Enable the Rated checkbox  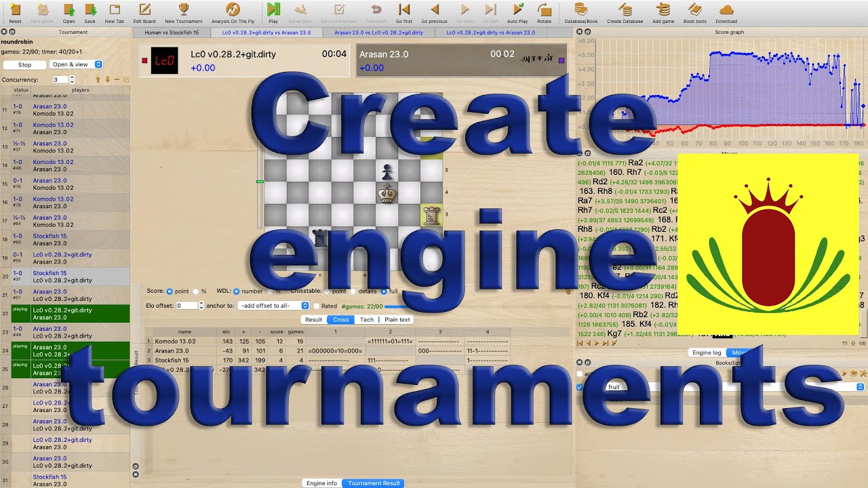(x=317, y=306)
